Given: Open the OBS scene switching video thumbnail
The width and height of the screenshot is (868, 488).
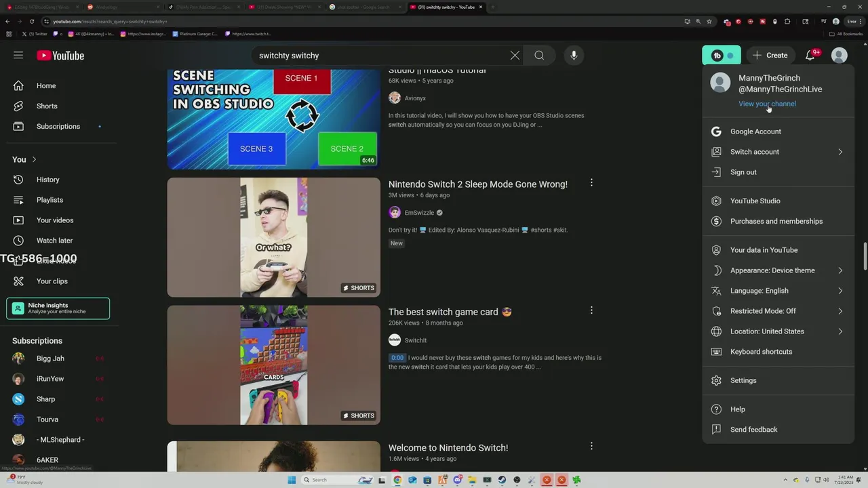Looking at the screenshot, I should pos(274,119).
